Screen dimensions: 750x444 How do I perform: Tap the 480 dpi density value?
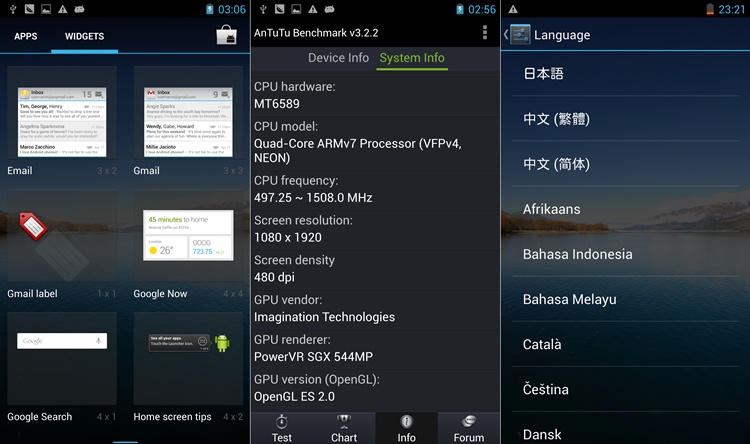pos(274,277)
